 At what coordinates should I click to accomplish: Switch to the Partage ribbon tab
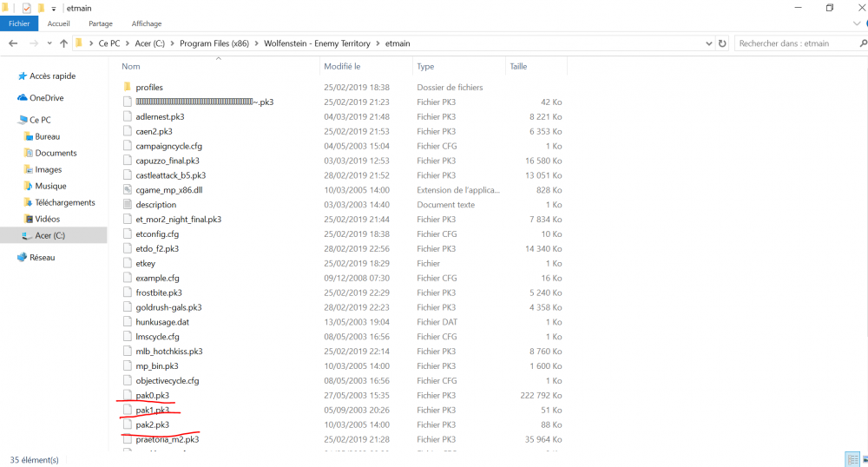pos(100,23)
